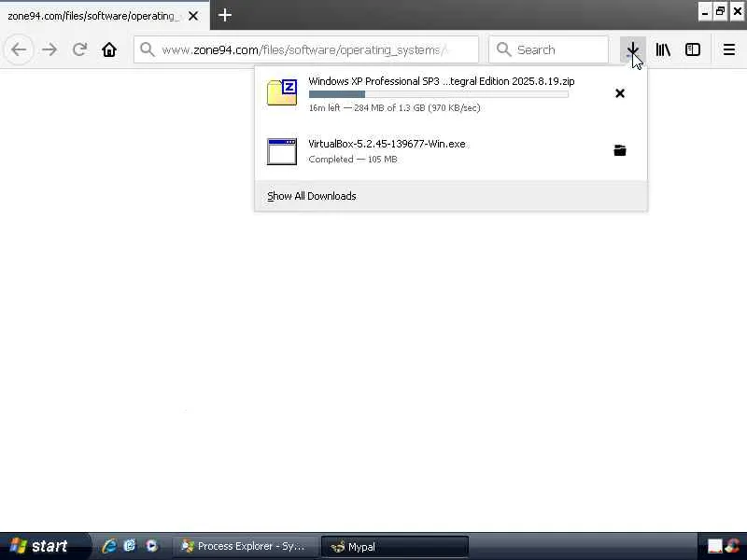
Task: Click the red-blue system tray icon
Action: coord(733,546)
